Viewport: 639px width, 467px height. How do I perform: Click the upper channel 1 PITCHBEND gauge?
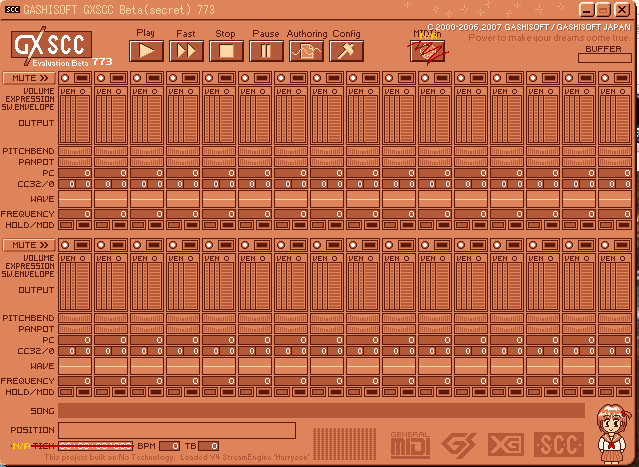coord(75,151)
